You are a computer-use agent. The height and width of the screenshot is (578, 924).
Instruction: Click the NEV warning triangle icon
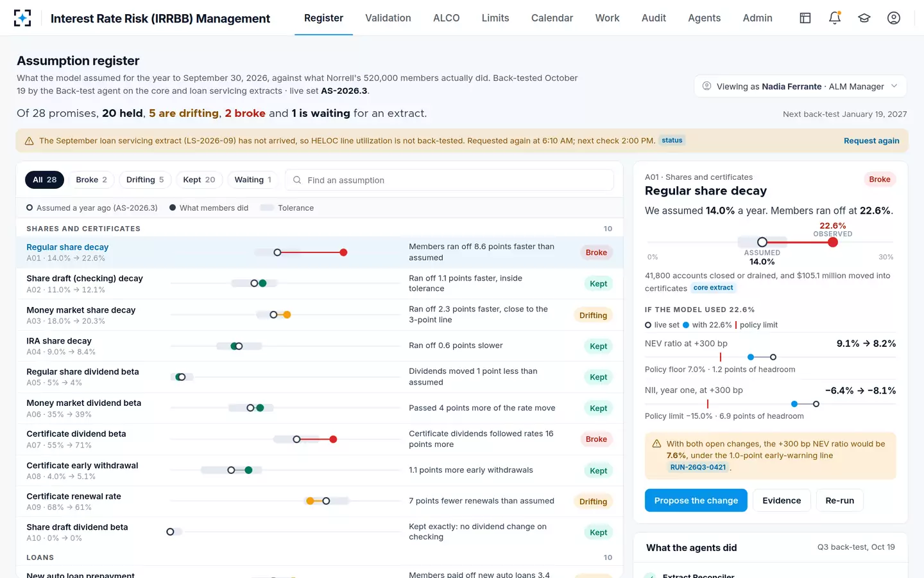(656, 444)
